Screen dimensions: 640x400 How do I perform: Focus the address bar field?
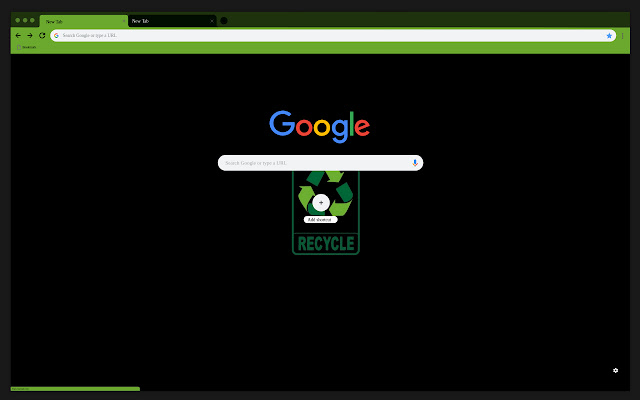click(333, 36)
